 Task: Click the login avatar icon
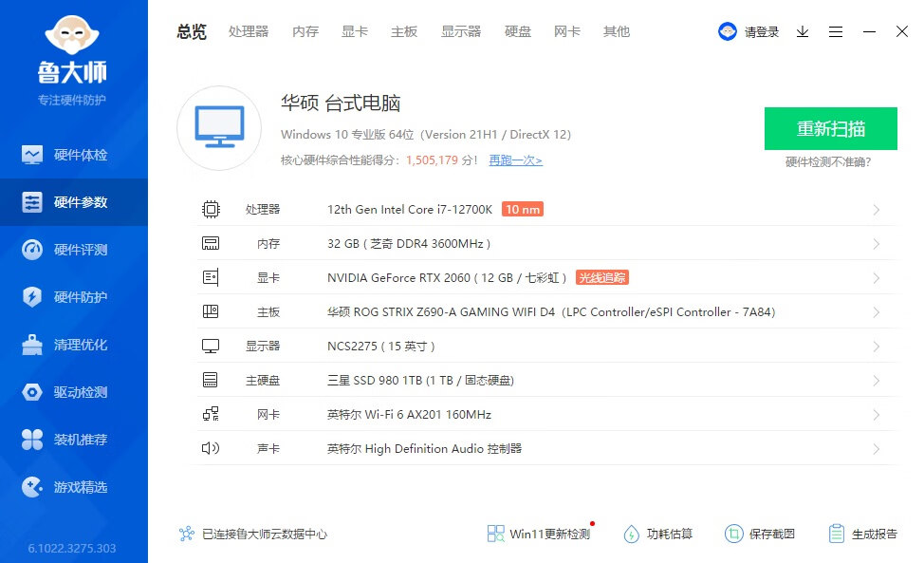(x=728, y=31)
